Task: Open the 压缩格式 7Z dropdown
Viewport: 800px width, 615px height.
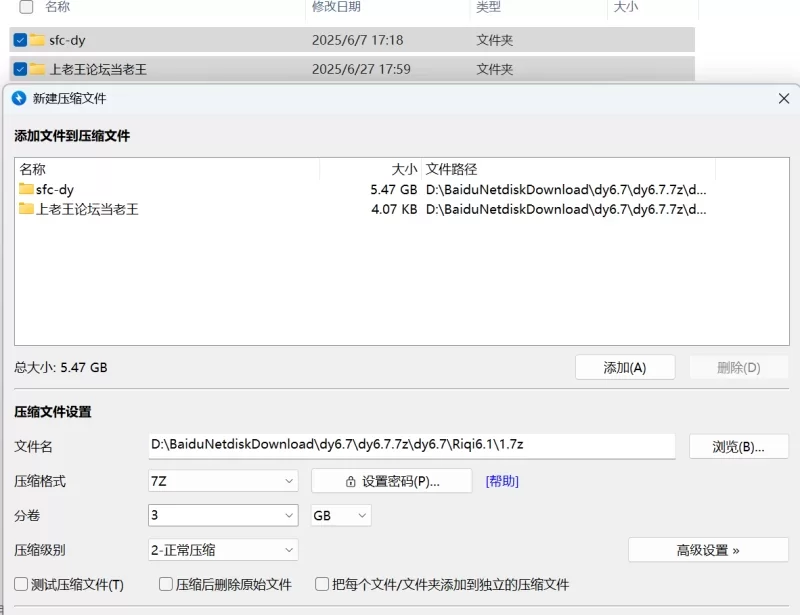Action: click(223, 481)
